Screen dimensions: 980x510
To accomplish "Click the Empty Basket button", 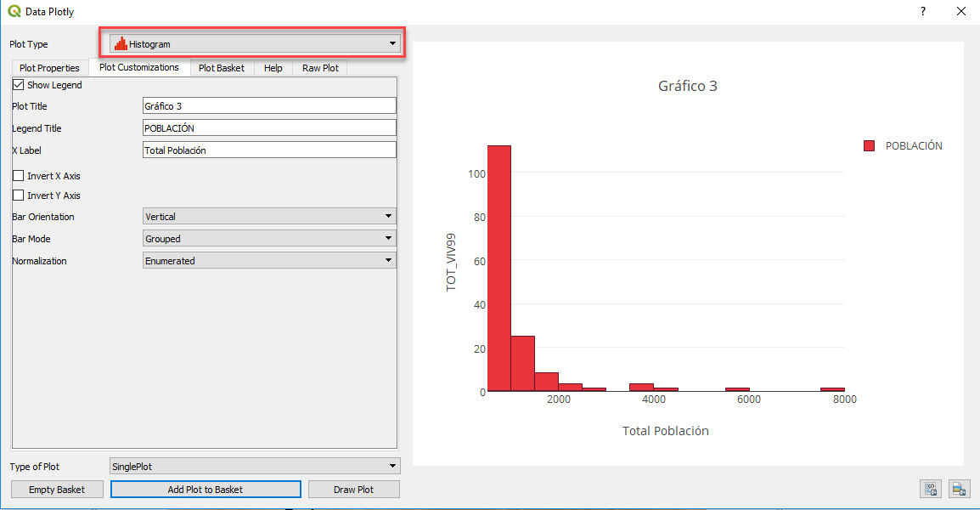I will click(x=56, y=489).
